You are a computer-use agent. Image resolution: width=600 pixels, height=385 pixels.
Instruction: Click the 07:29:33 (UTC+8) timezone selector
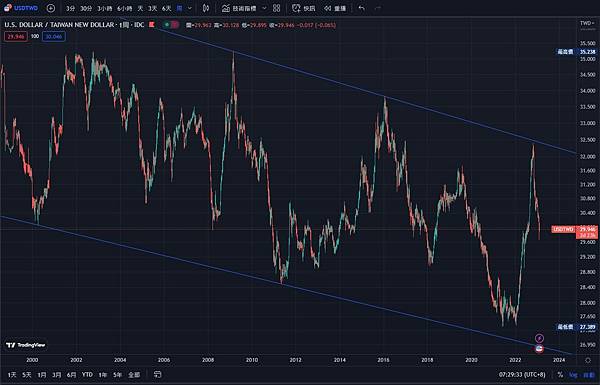point(522,375)
